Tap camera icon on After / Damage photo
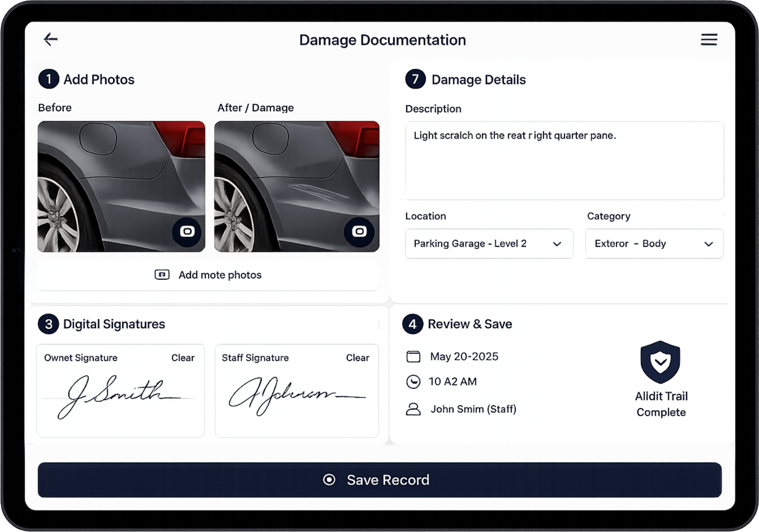 [359, 232]
